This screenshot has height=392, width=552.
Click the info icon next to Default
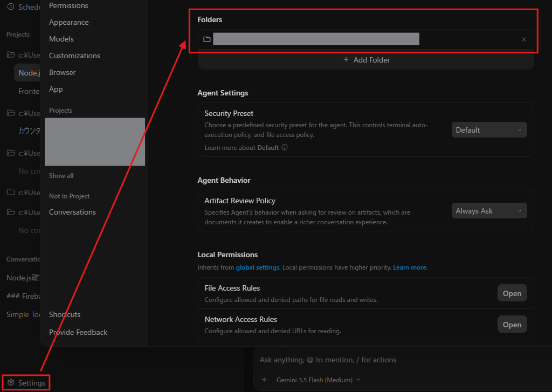point(285,147)
